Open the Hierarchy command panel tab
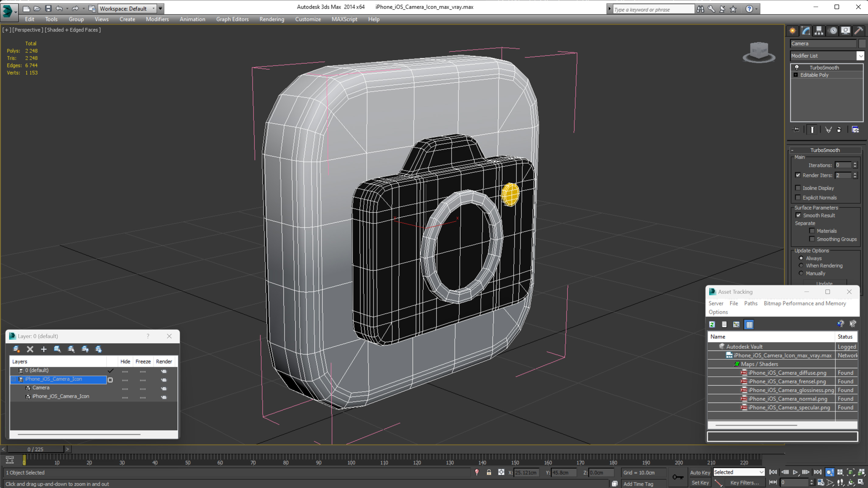The height and width of the screenshot is (488, 868). click(x=819, y=31)
